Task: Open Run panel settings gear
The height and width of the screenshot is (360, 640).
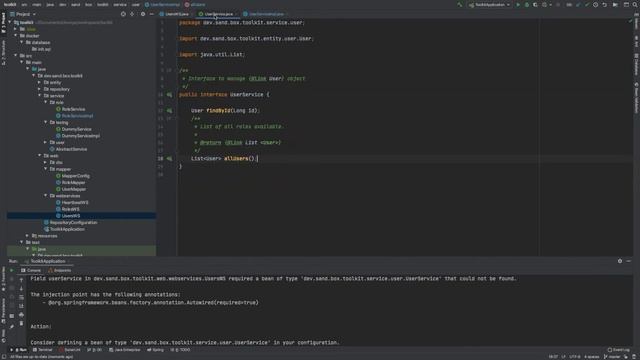Action: [x=620, y=261]
